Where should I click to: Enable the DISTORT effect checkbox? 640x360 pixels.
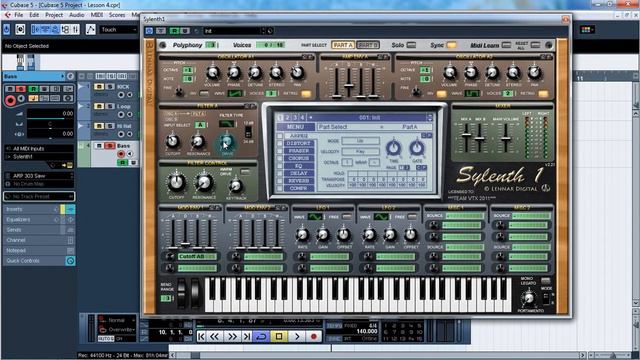(280, 144)
